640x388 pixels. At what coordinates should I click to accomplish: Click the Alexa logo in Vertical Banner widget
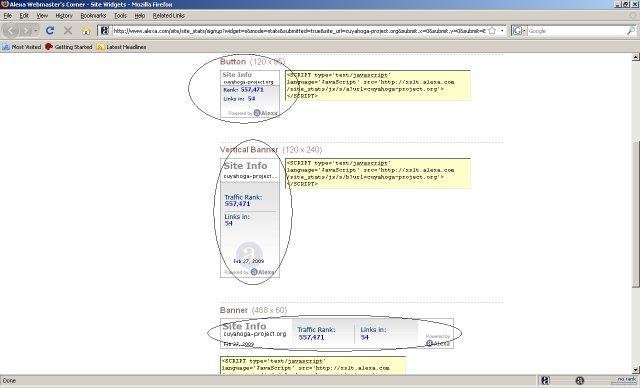[262, 272]
